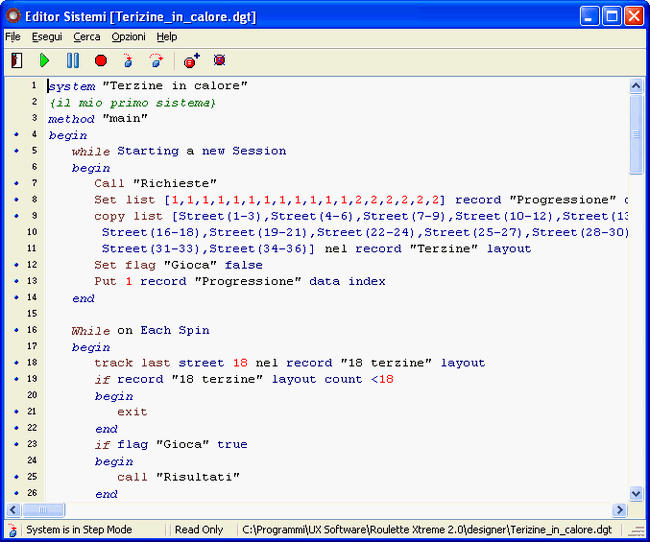Screen dimensions: 650x542
Task: Pause execution with the blue pause icon
Action: click(73, 61)
